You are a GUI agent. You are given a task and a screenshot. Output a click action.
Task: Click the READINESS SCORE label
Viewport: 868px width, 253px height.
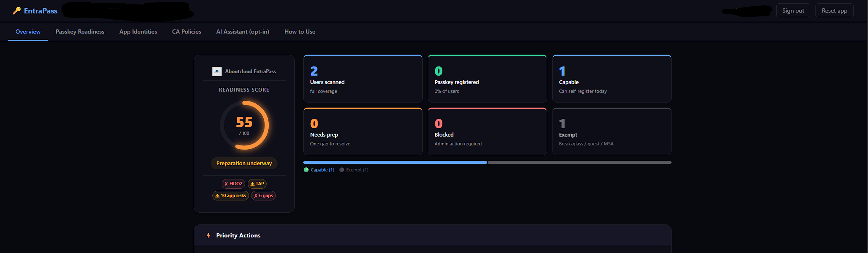244,90
